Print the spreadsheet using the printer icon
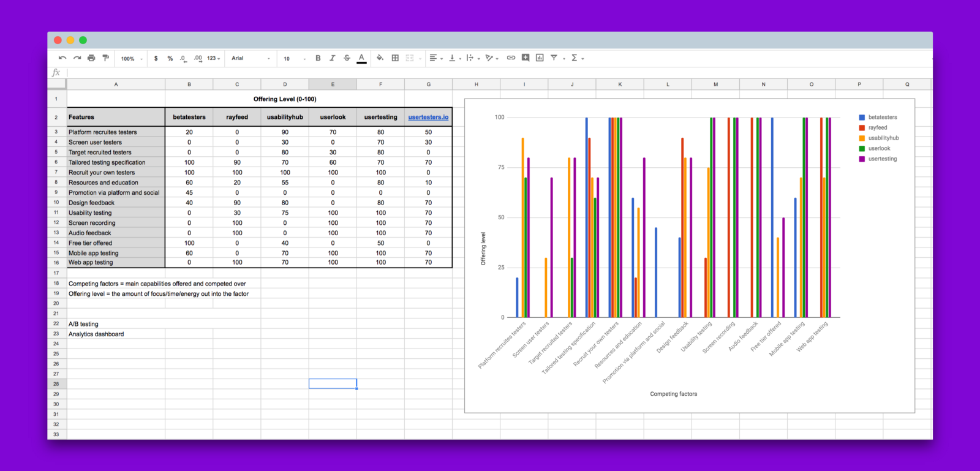 click(x=91, y=58)
